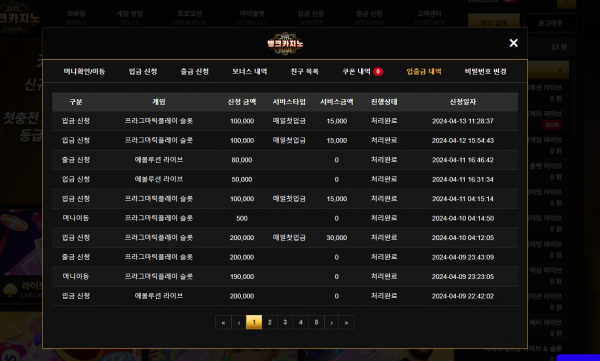The height and width of the screenshot is (361, 600).
Task: Click the casino logo in modal header
Action: pos(285,43)
